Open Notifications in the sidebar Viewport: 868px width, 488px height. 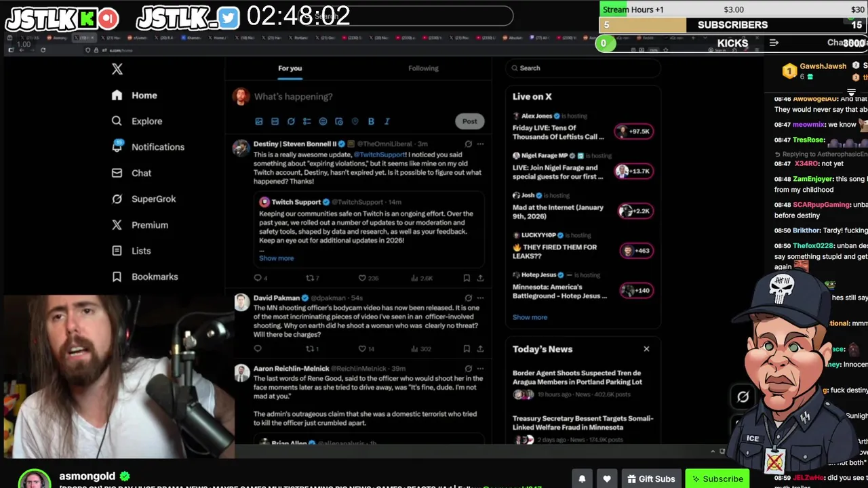point(148,147)
